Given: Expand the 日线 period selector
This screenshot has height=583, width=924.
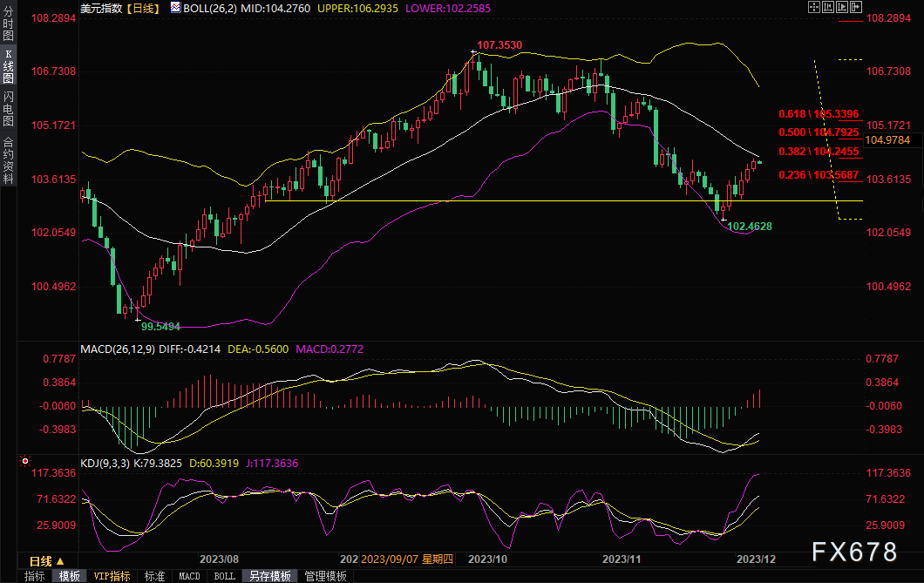Looking at the screenshot, I should click(x=46, y=561).
